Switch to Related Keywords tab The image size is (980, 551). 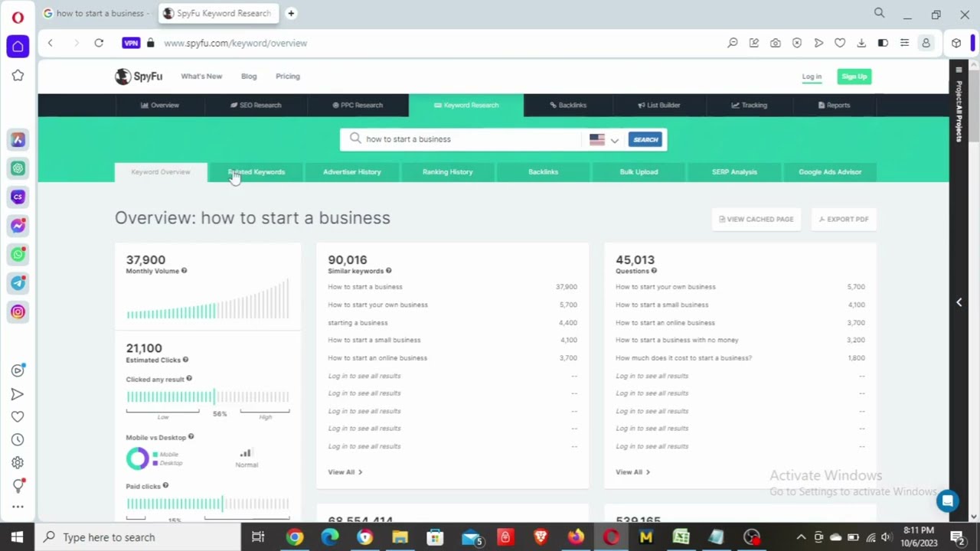(256, 172)
